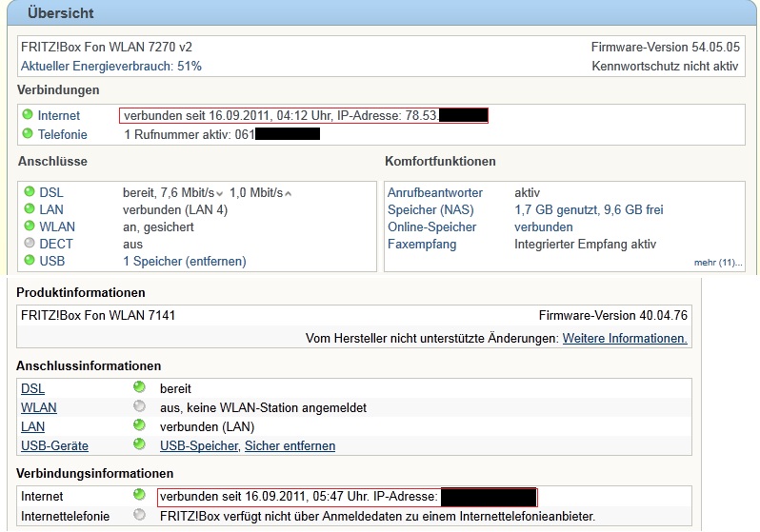Click 'Sicher entfernen' for USB storage
760x532 pixels.
(290, 445)
